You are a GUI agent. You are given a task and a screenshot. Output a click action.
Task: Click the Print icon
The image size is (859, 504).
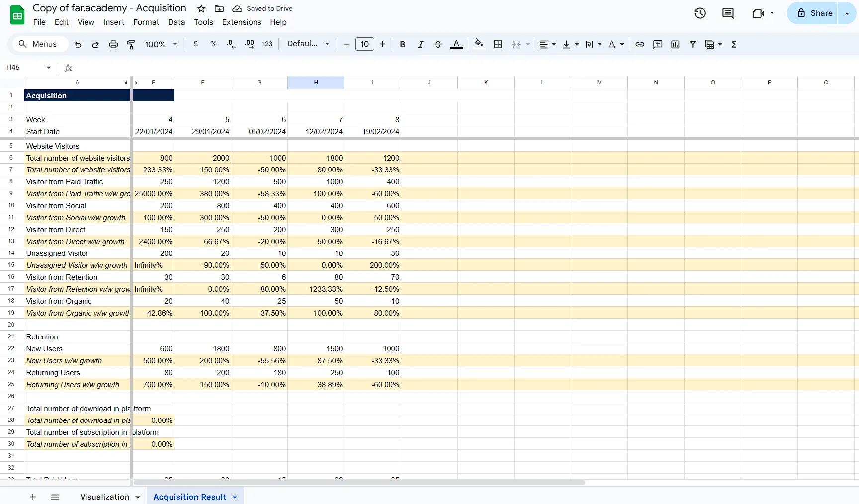click(113, 44)
